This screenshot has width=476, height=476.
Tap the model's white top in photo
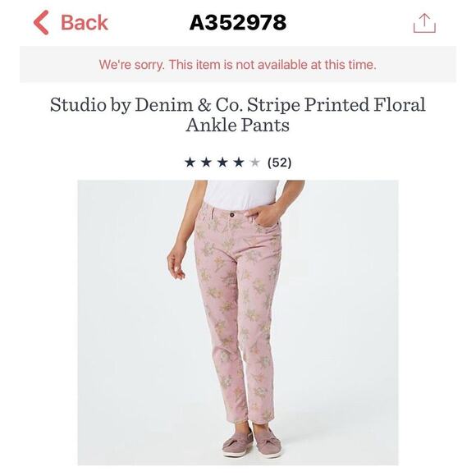(x=241, y=194)
